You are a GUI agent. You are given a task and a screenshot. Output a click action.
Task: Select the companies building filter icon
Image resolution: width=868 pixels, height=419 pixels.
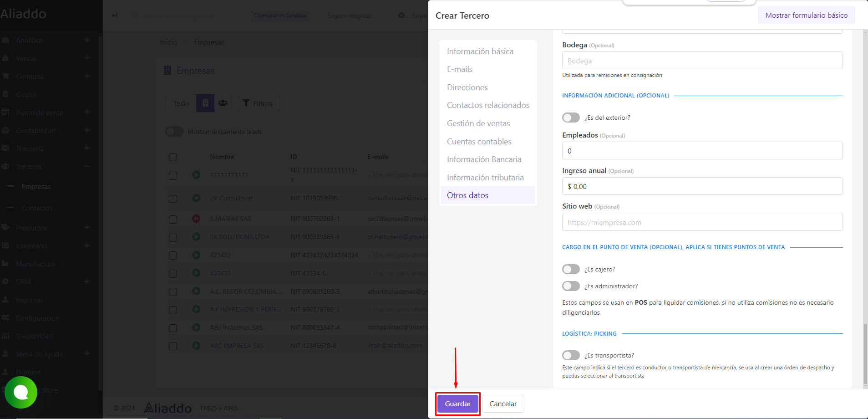coord(205,103)
